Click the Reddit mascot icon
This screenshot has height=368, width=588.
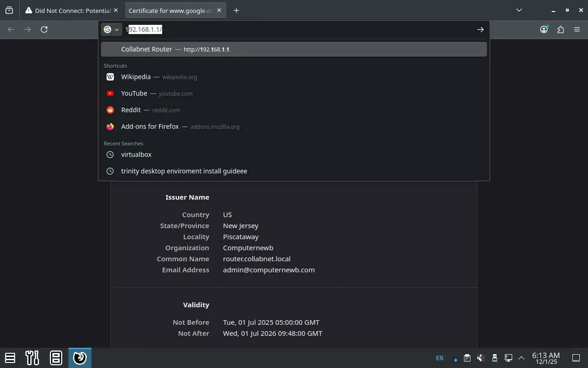(110, 110)
